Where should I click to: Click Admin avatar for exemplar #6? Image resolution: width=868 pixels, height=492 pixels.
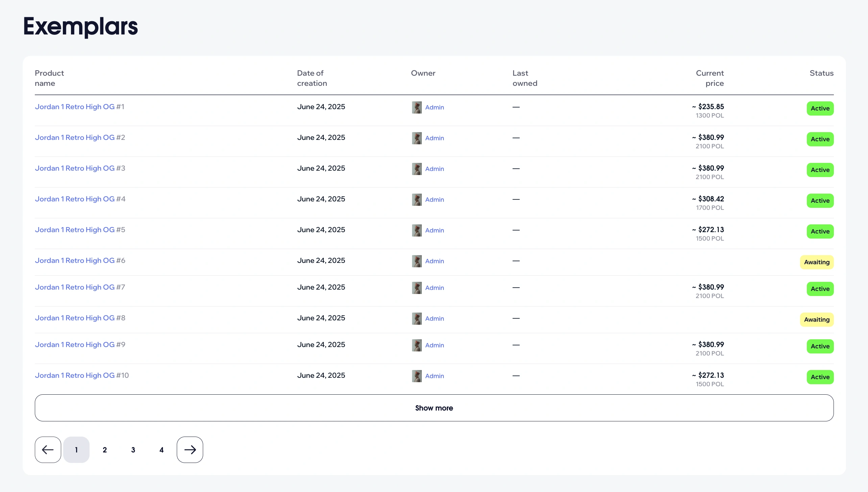click(416, 261)
